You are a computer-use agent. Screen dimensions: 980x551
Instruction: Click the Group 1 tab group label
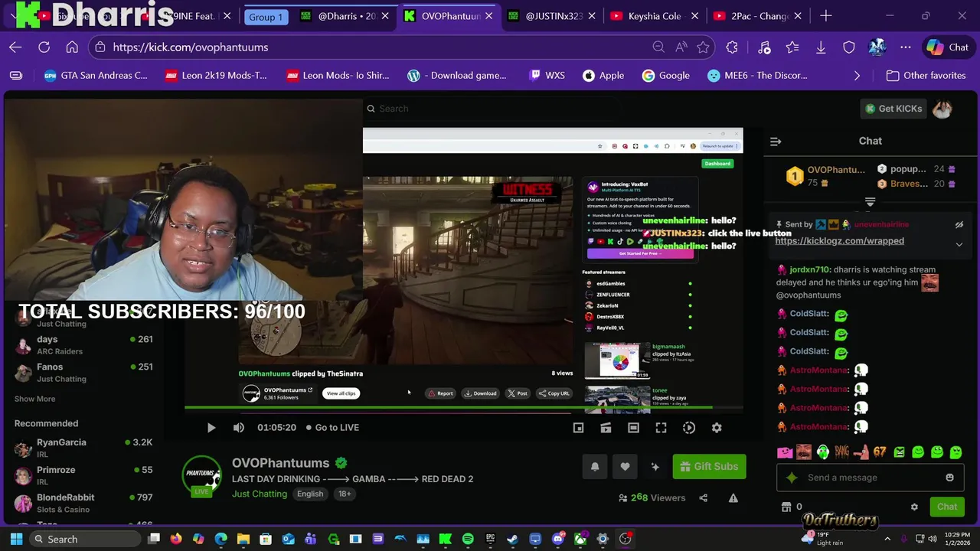point(266,17)
